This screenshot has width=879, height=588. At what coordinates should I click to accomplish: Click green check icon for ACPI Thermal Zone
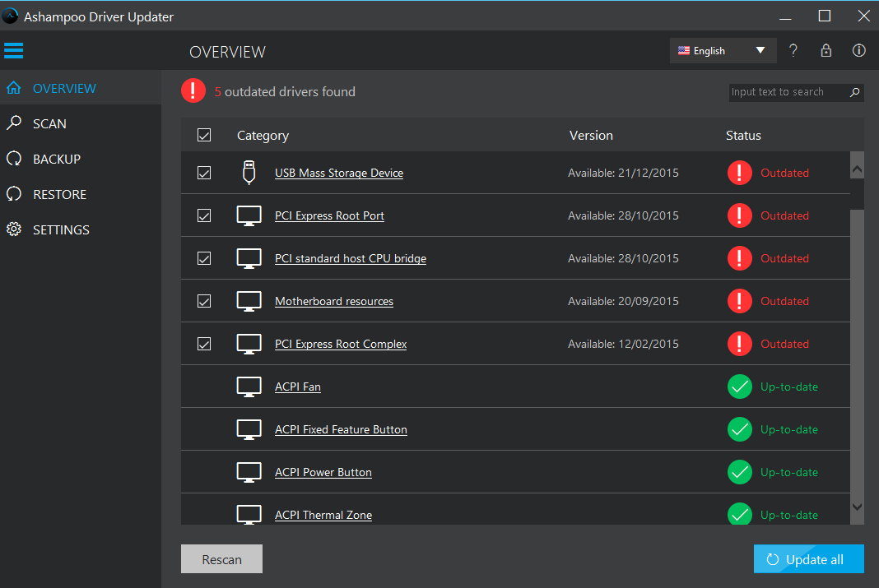739,514
